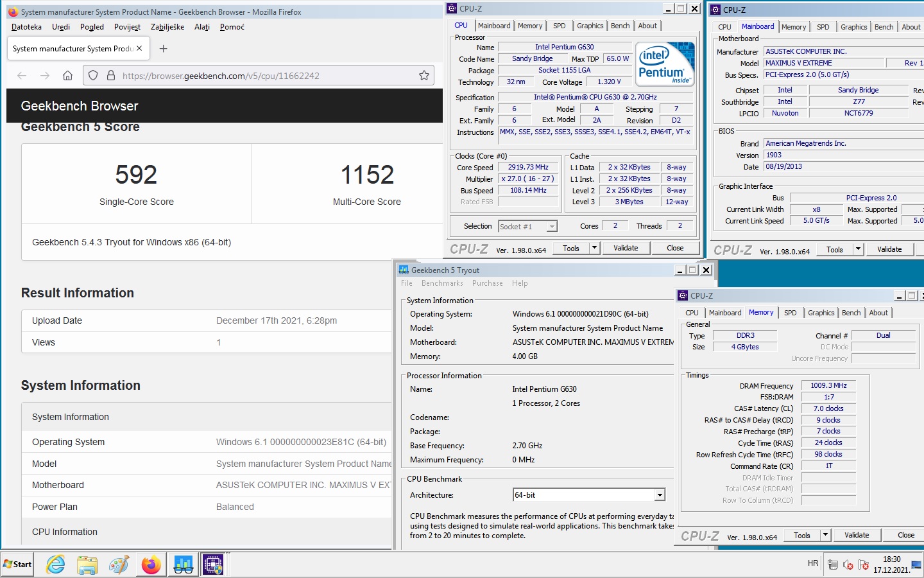This screenshot has height=578, width=924.
Task: Launch Paint from the taskbar
Action: (x=119, y=565)
